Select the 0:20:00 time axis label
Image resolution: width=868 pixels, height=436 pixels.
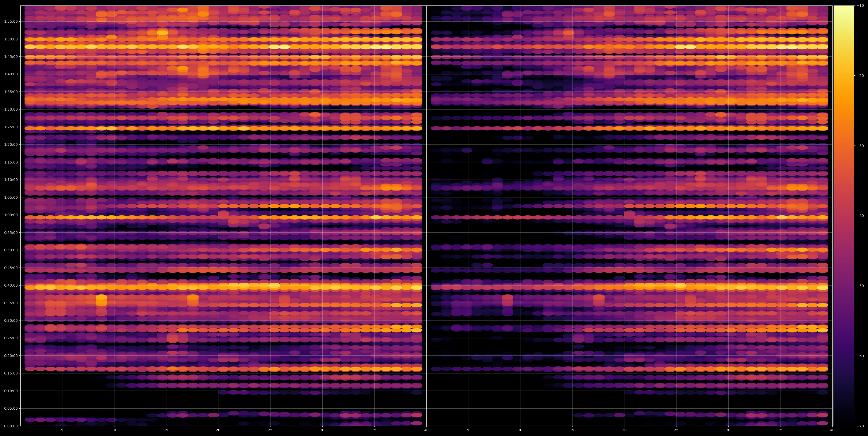[x=11, y=355]
